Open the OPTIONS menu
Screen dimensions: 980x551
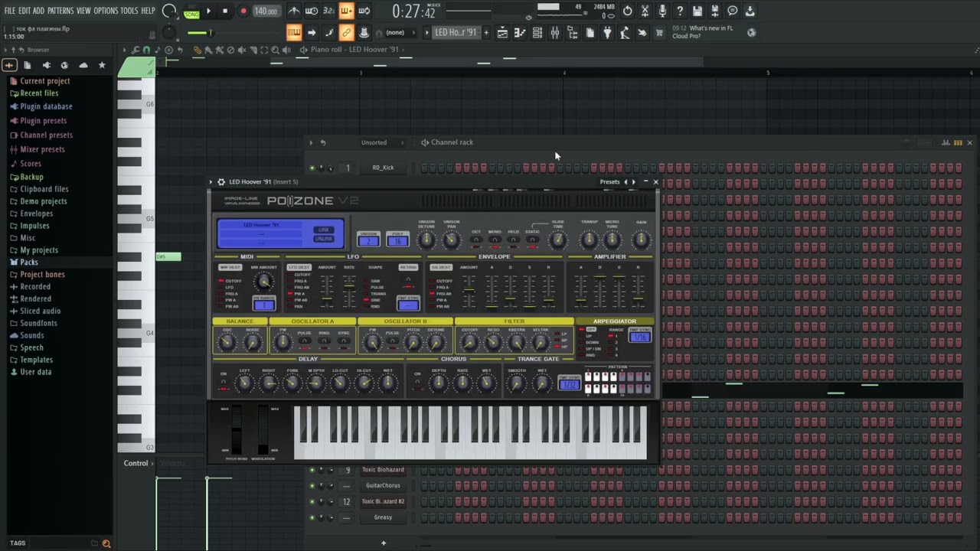point(106,11)
